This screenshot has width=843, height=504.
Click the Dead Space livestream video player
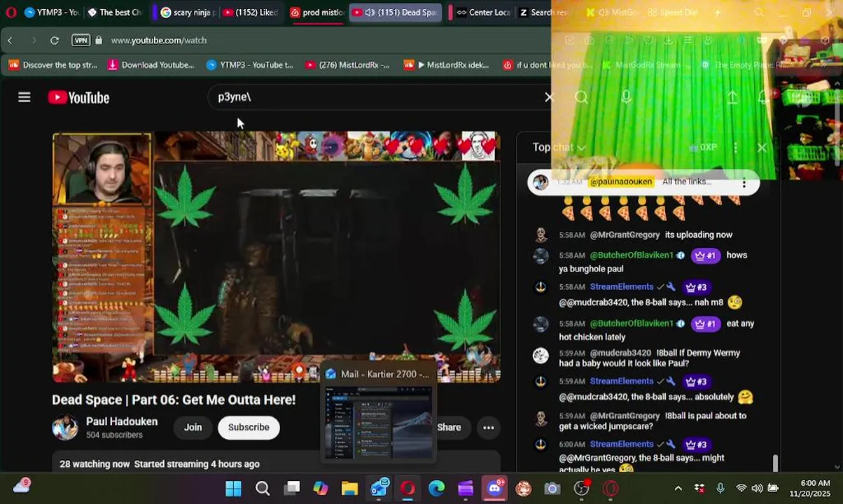point(276,257)
